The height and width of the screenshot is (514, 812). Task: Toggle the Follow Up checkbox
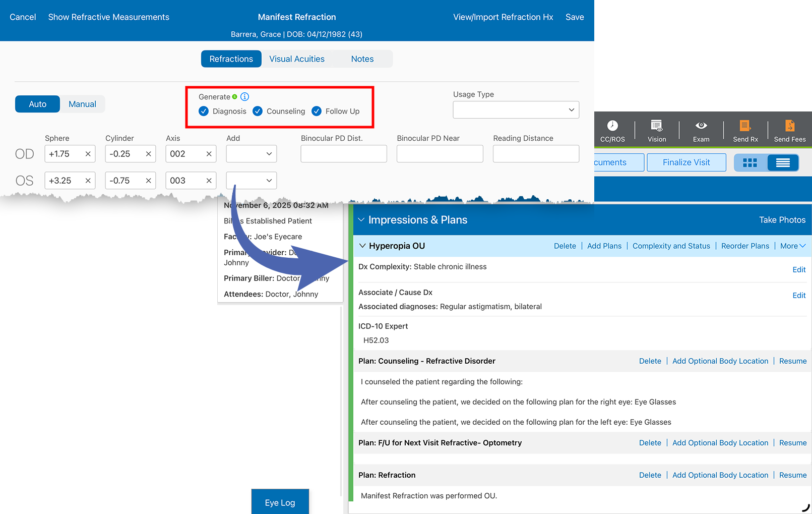click(317, 111)
